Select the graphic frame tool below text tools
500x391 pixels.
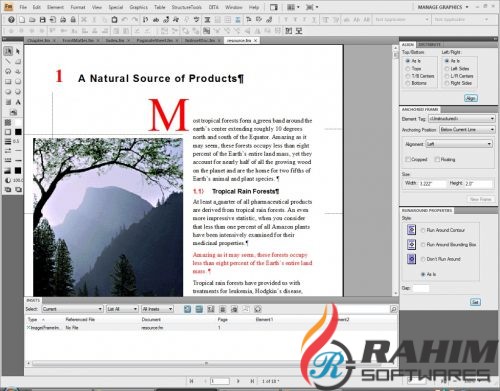click(x=13, y=112)
